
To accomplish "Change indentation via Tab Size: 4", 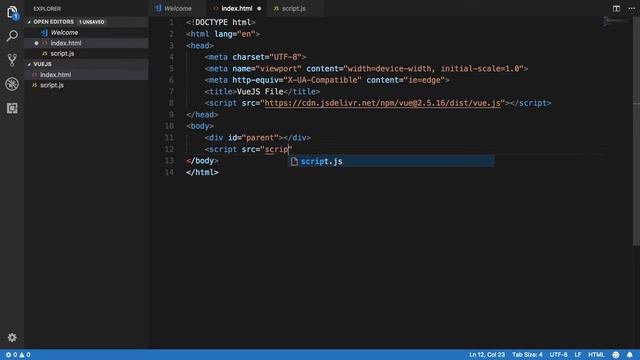I will click(x=527, y=355).
